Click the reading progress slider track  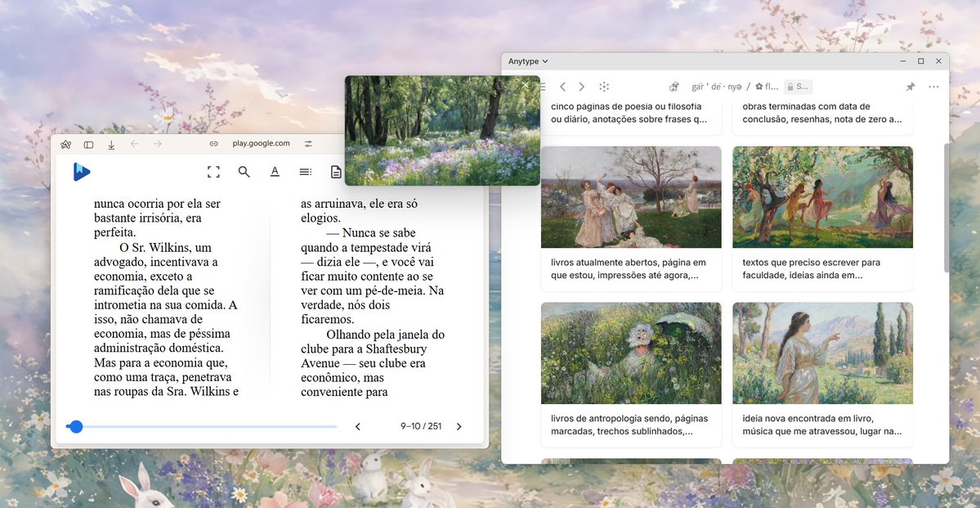[x=201, y=427]
